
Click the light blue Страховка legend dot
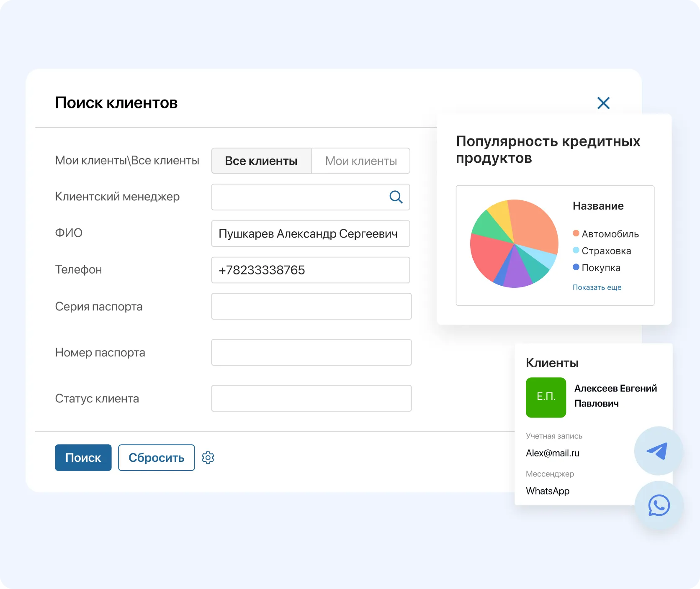point(576,250)
